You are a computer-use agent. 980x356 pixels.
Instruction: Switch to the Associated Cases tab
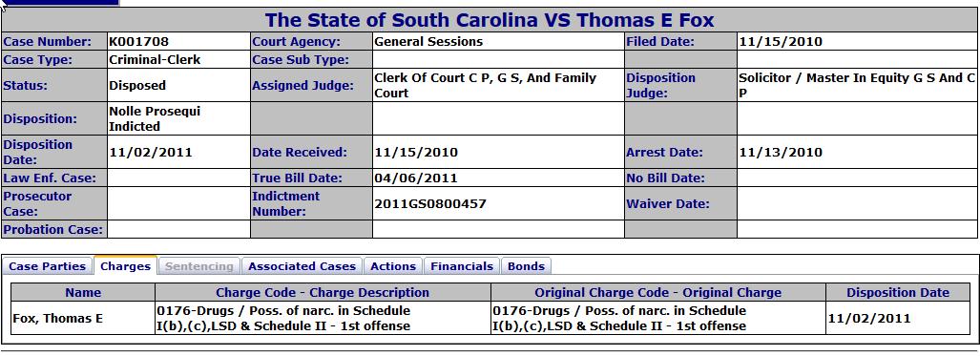click(302, 266)
